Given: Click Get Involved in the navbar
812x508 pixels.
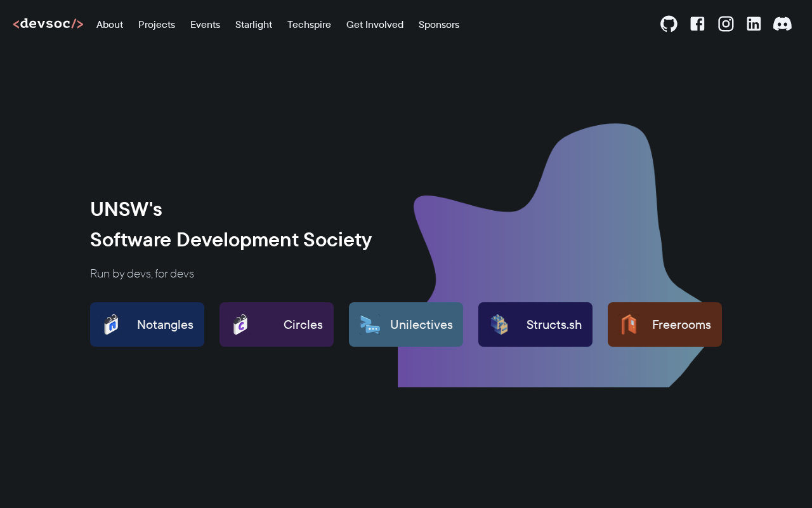Looking at the screenshot, I should pos(375,25).
